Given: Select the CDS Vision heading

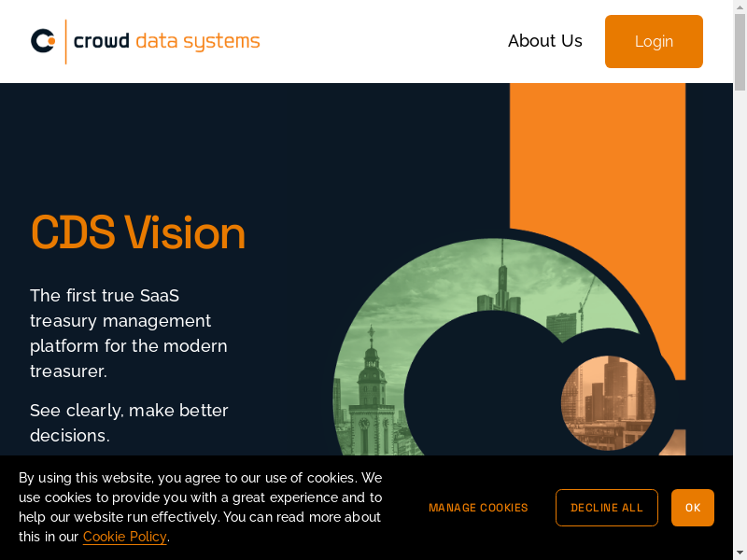Looking at the screenshot, I should (138, 232).
